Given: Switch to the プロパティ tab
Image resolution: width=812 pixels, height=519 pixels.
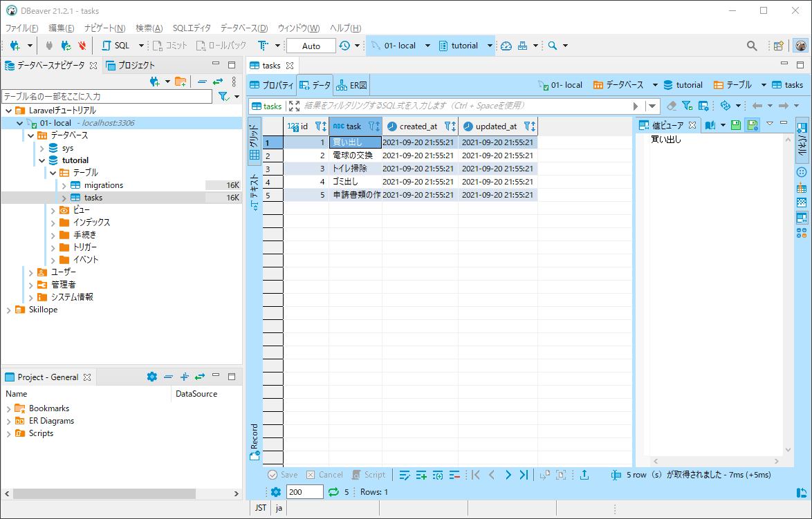Looking at the screenshot, I should click(271, 85).
